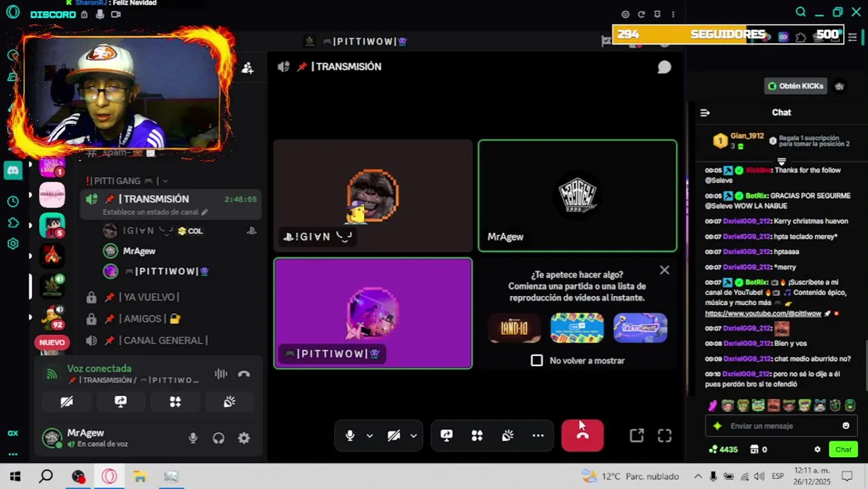
Task: Turn on camera in call control bar
Action: [x=394, y=435]
